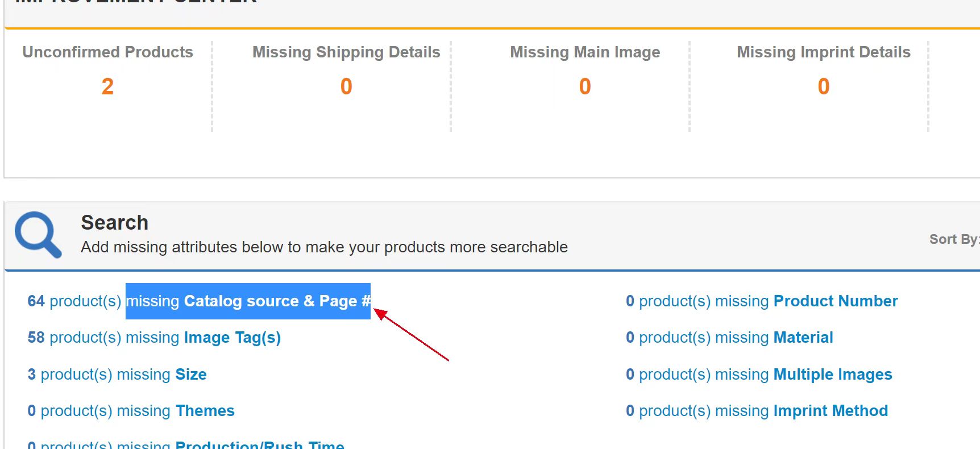Click the missing Product Number link
Screen dimensions: 980x449
762,301
